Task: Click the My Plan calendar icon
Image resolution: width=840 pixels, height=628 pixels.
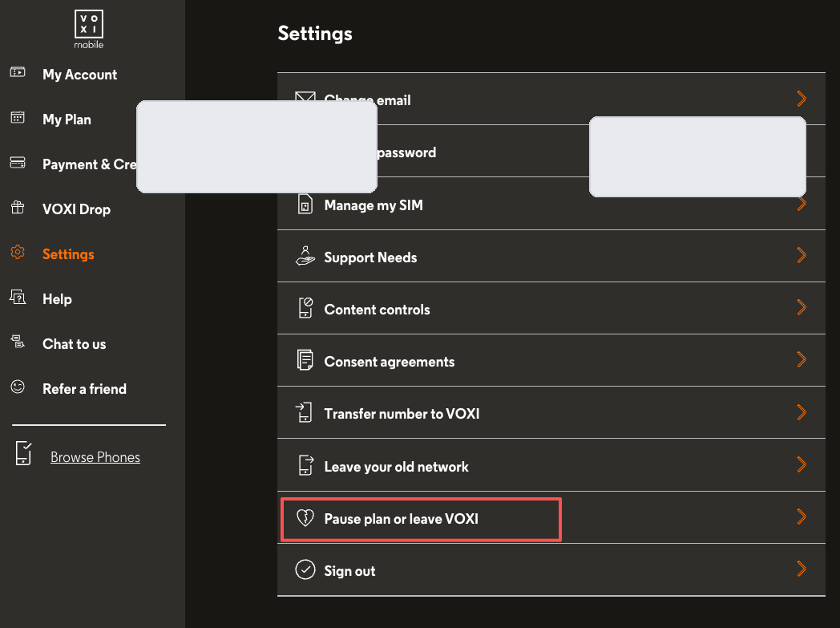Action: pos(18,117)
